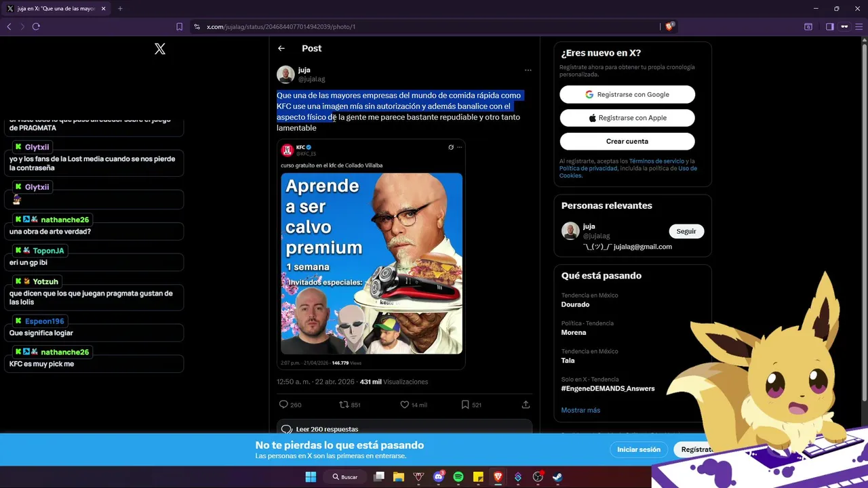Open the Términos de servicio link
868x488 pixels.
(657, 161)
